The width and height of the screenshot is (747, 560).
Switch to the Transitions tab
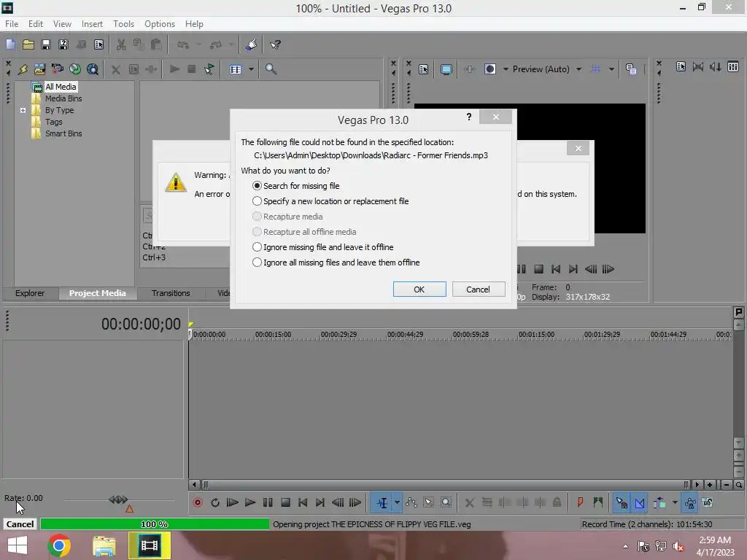pyautogui.click(x=171, y=293)
